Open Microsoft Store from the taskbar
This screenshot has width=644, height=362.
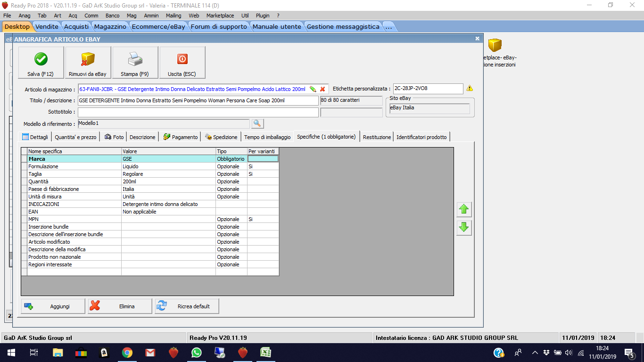tap(81, 353)
